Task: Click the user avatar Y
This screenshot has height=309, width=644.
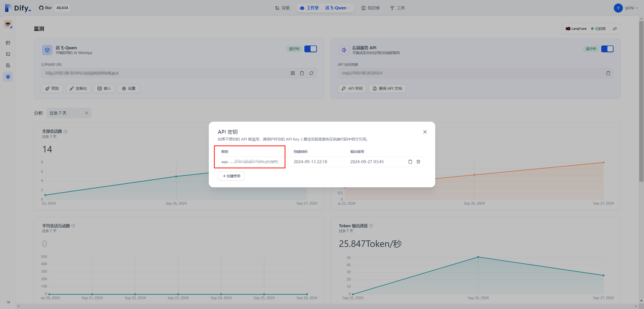Action: coord(618,8)
